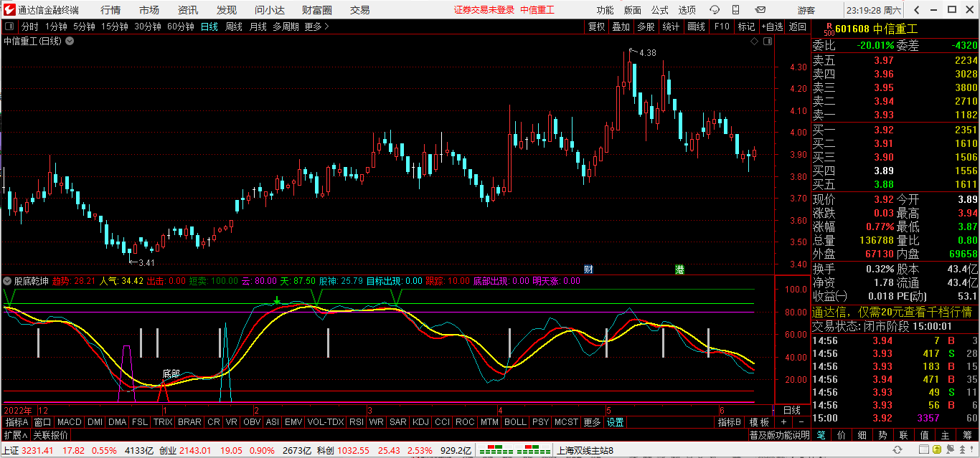
Task: Expand the 扩展 panel toggle
Action: coord(16,435)
